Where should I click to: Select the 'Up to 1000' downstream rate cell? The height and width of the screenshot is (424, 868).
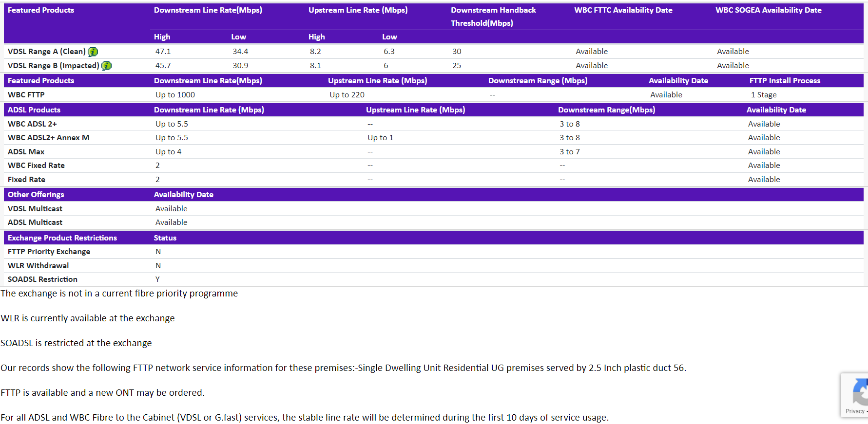click(175, 95)
